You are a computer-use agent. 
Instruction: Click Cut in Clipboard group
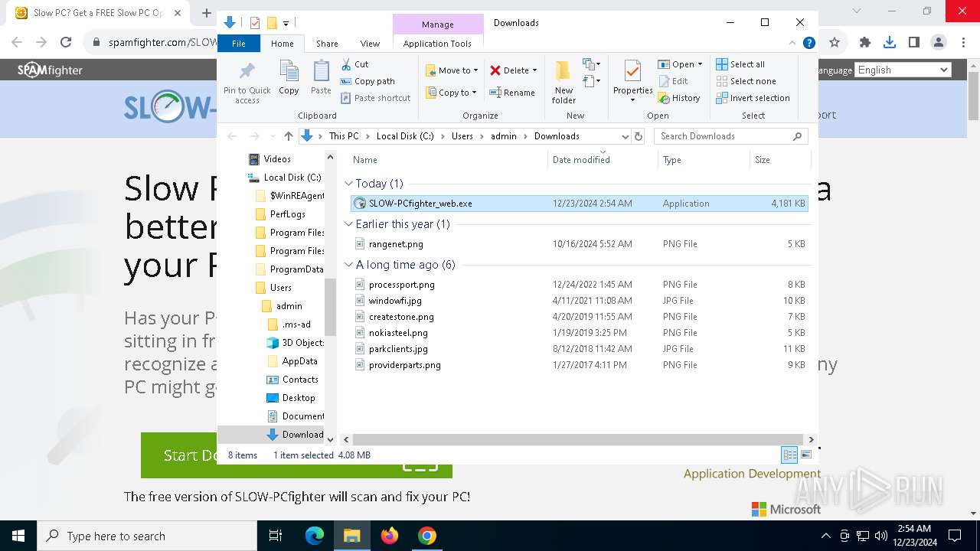354,64
